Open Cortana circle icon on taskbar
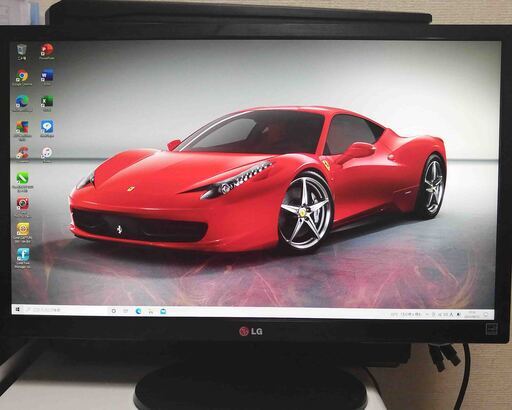512x410 pixels. 114,311
